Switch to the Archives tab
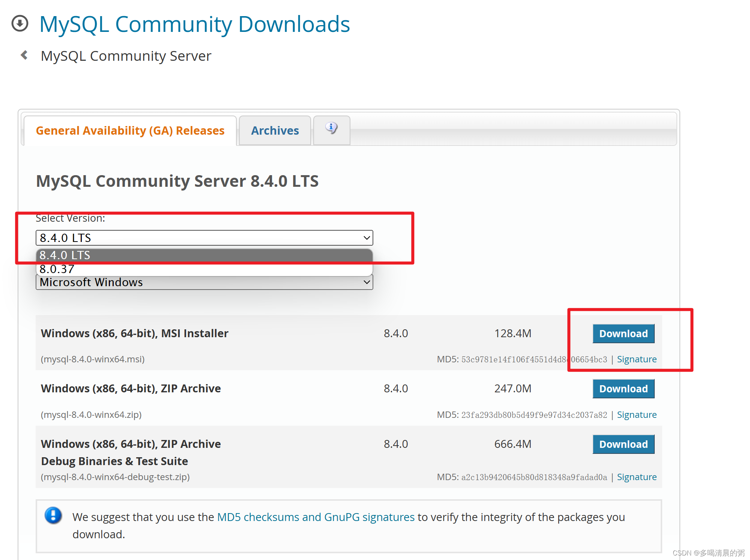The height and width of the screenshot is (560, 750). point(275,131)
